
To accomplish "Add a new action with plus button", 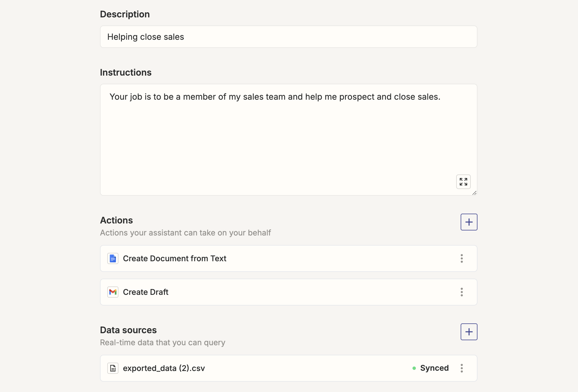I will [469, 222].
